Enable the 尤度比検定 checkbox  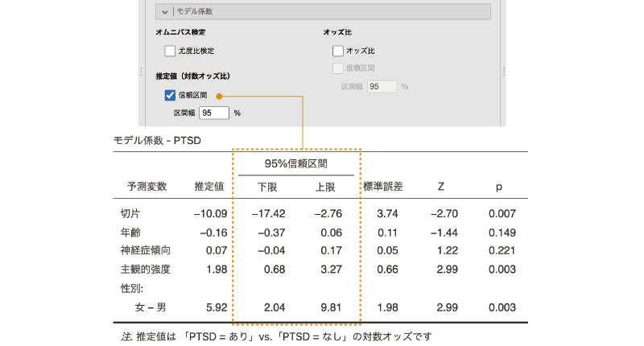click(170, 51)
